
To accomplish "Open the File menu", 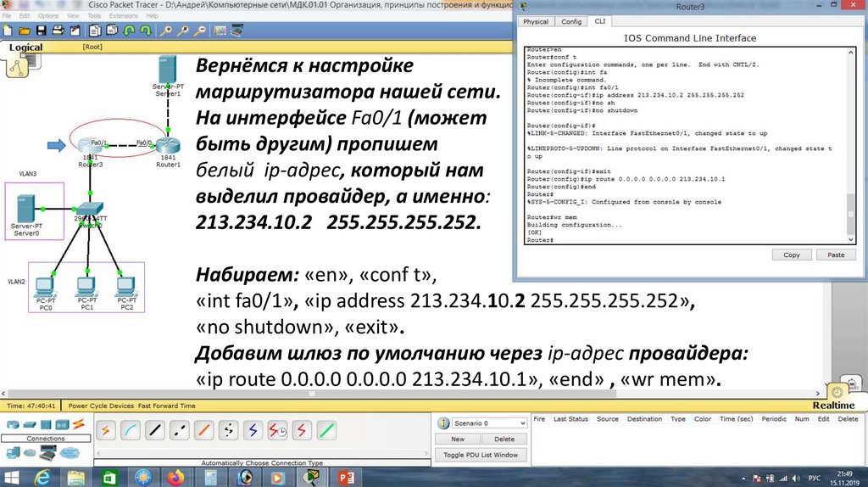I will (x=7, y=16).
